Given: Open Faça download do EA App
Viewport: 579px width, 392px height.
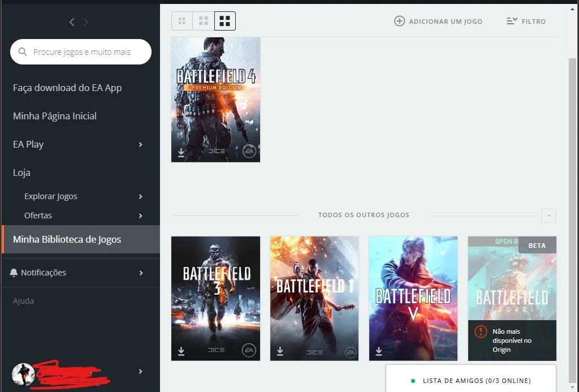Looking at the screenshot, I should coord(67,88).
